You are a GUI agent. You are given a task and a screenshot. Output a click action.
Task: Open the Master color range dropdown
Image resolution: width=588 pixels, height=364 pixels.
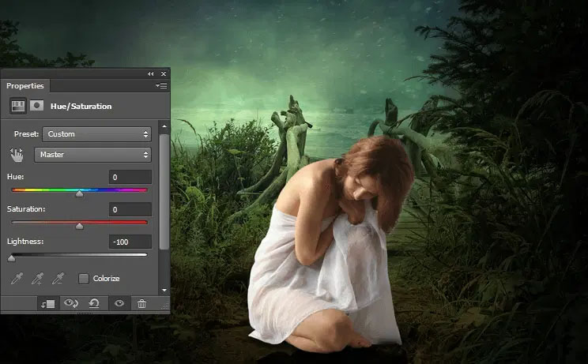(92, 155)
